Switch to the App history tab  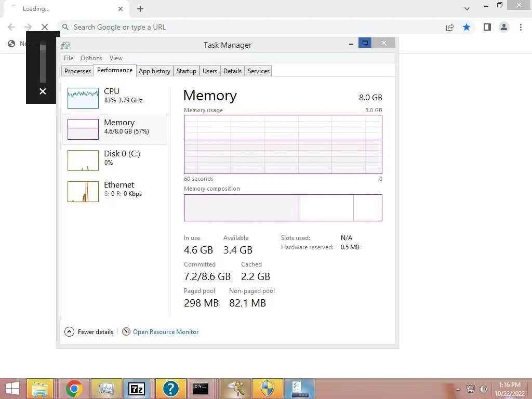154,71
